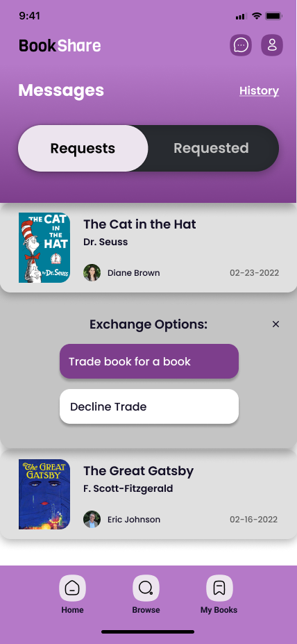Tap Diane Brown's avatar picture
Screen dimensions: 297x644
92,273
